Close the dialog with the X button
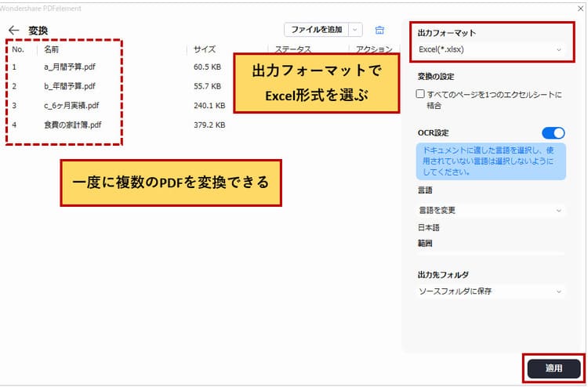The width and height of the screenshot is (588, 387). 580,9
